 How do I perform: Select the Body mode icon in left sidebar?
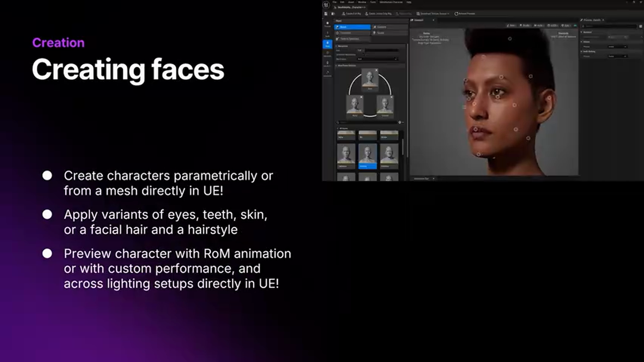pos(327,34)
